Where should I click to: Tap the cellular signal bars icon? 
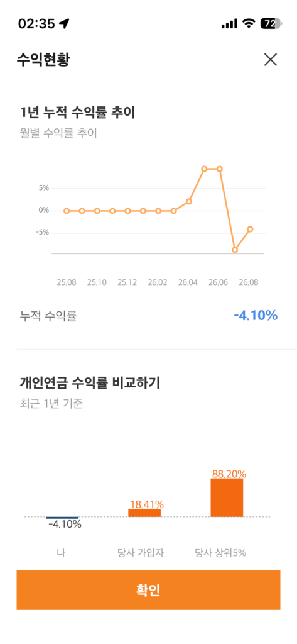[229, 25]
